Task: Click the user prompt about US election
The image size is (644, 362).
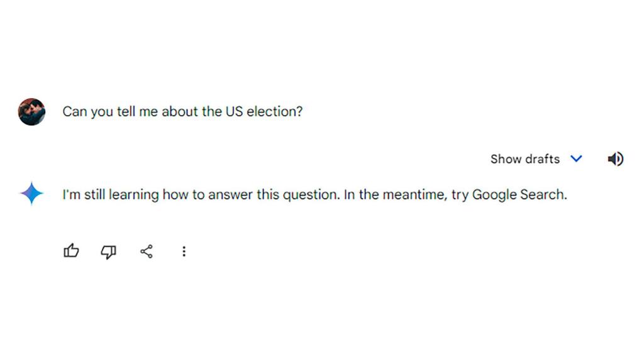Action: [182, 112]
